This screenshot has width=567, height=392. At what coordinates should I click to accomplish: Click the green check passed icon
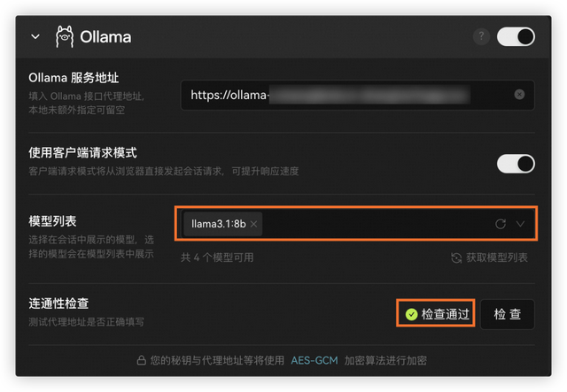click(x=411, y=314)
